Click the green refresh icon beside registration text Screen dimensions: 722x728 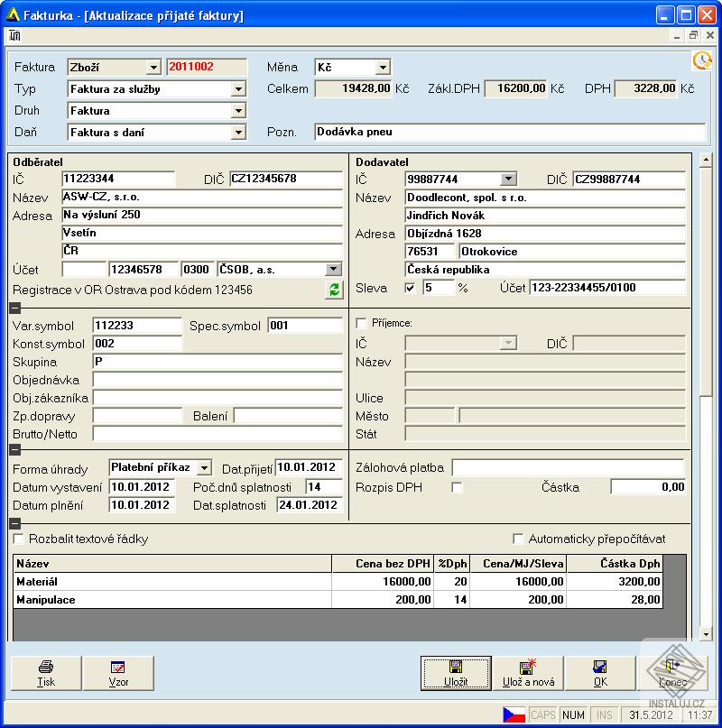tap(334, 290)
